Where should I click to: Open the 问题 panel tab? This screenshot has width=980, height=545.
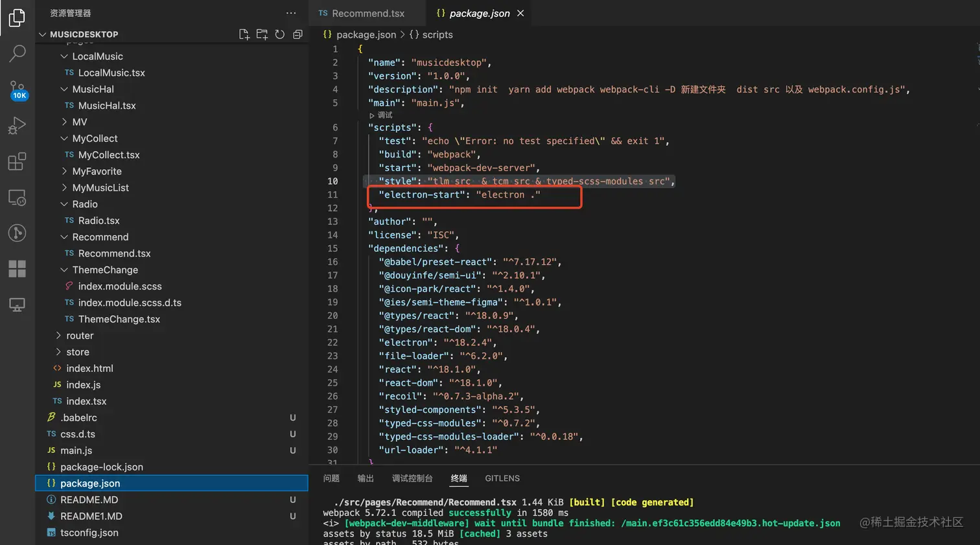(x=331, y=478)
